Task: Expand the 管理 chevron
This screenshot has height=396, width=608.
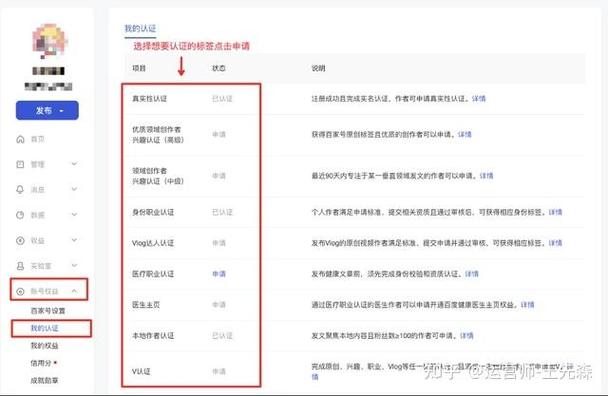Action: (x=74, y=164)
